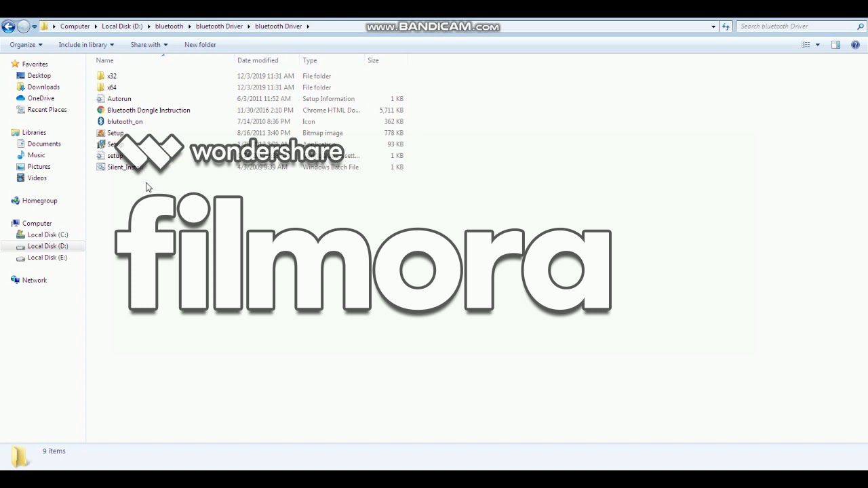The width and height of the screenshot is (868, 488).
Task: Select the Silent_Install batch file icon
Action: (x=100, y=167)
